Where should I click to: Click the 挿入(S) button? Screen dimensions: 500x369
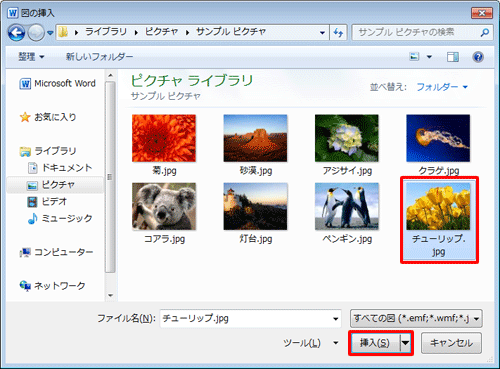pos(375,343)
